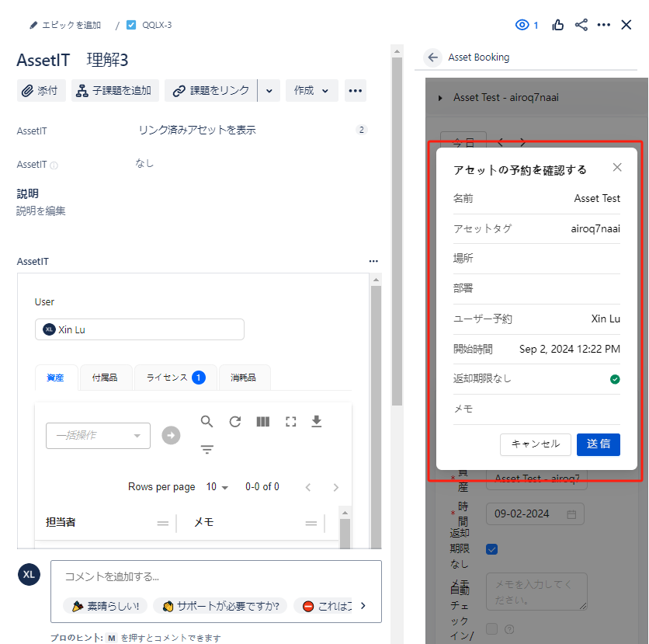Click the watch eye icon
This screenshot has height=644, width=649.
pyautogui.click(x=522, y=25)
